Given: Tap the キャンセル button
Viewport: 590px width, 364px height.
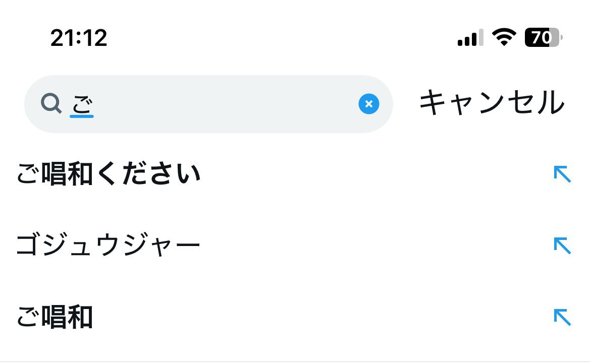Looking at the screenshot, I should coord(491,103).
